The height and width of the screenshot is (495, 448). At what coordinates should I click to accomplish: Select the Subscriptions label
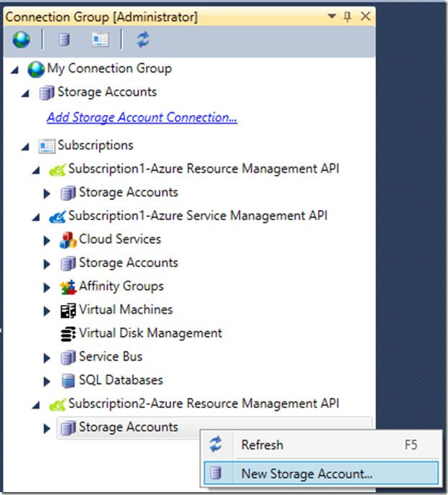(96, 145)
